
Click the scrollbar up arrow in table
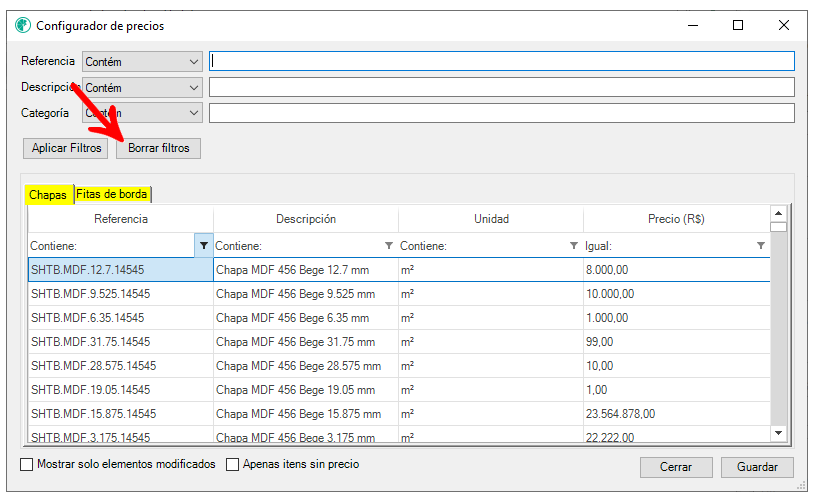coord(778,213)
